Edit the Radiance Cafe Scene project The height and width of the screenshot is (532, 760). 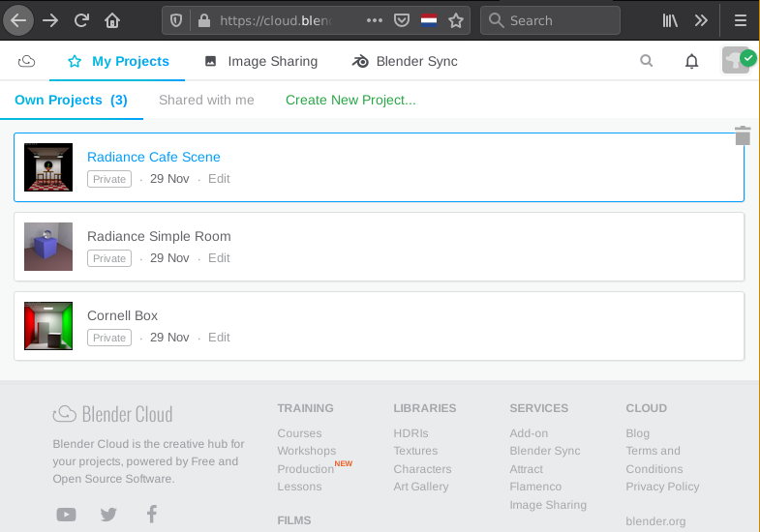pos(219,179)
